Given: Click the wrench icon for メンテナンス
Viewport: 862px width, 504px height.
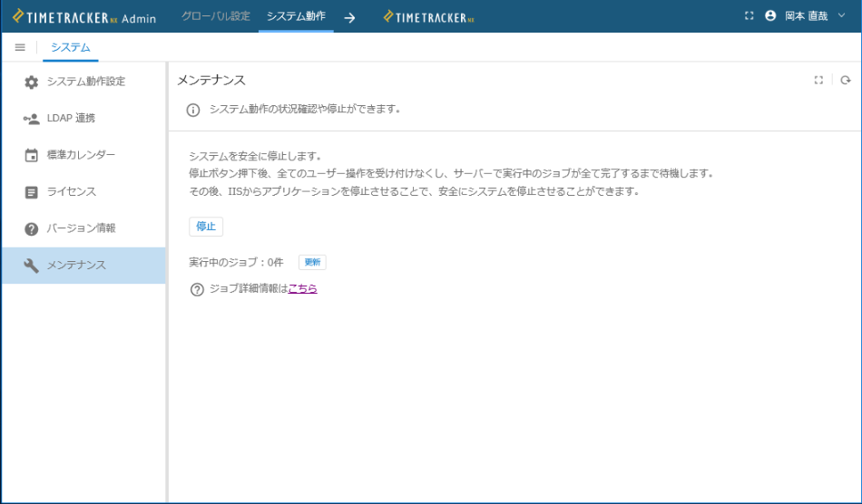Looking at the screenshot, I should tap(32, 266).
